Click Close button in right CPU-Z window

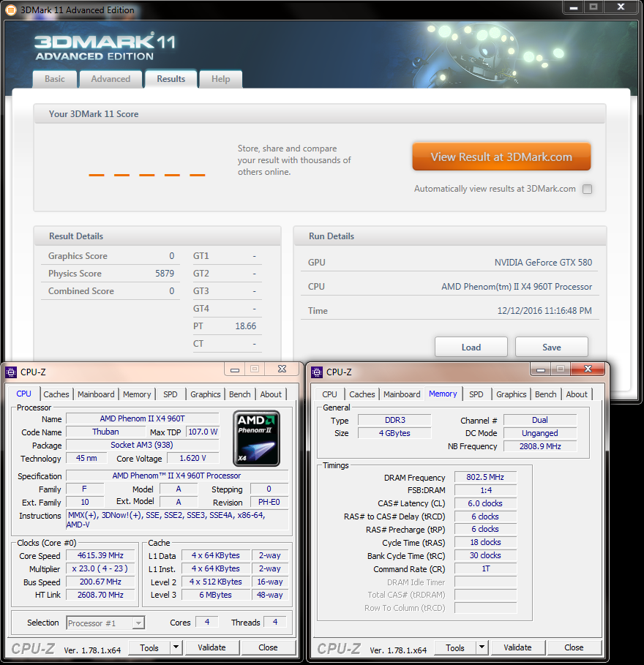(x=574, y=647)
